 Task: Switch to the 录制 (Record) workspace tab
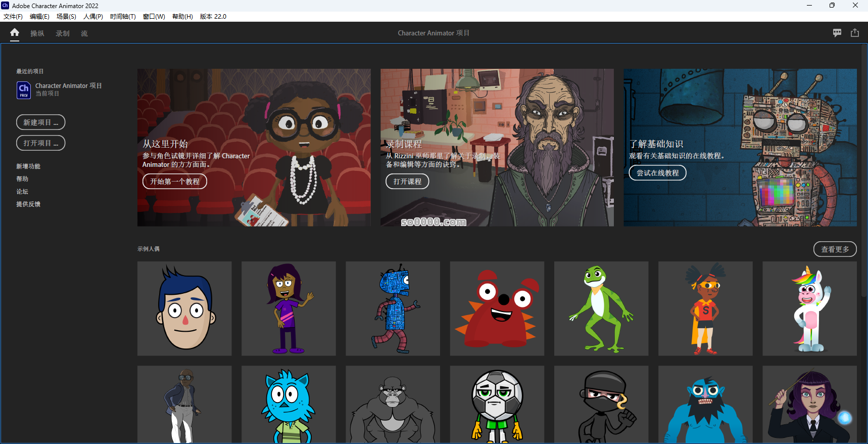click(63, 33)
